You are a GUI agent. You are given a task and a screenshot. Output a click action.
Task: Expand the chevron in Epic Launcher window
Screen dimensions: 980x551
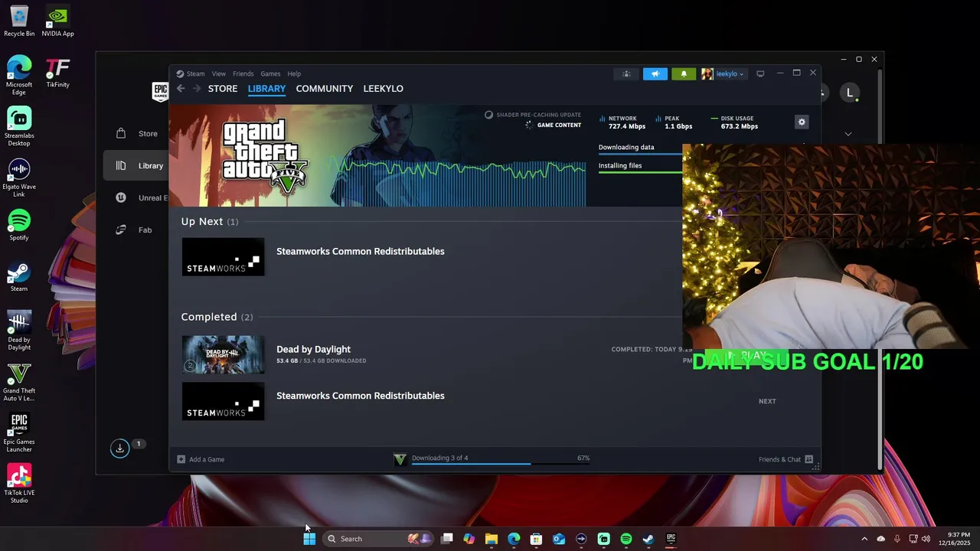pyautogui.click(x=848, y=134)
